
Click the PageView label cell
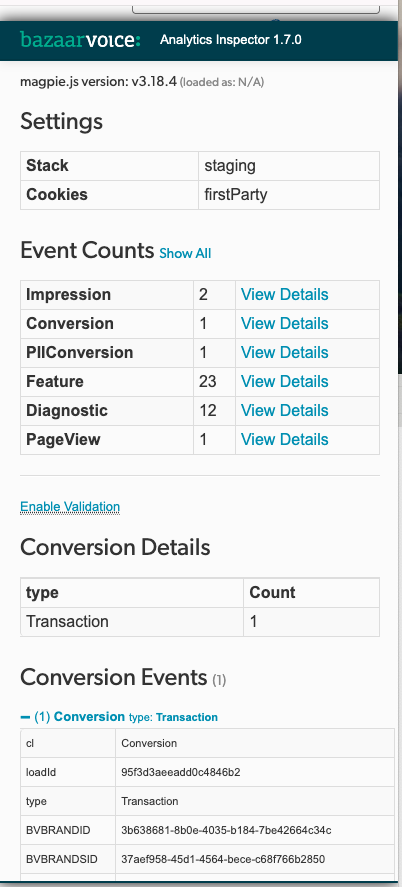point(107,440)
